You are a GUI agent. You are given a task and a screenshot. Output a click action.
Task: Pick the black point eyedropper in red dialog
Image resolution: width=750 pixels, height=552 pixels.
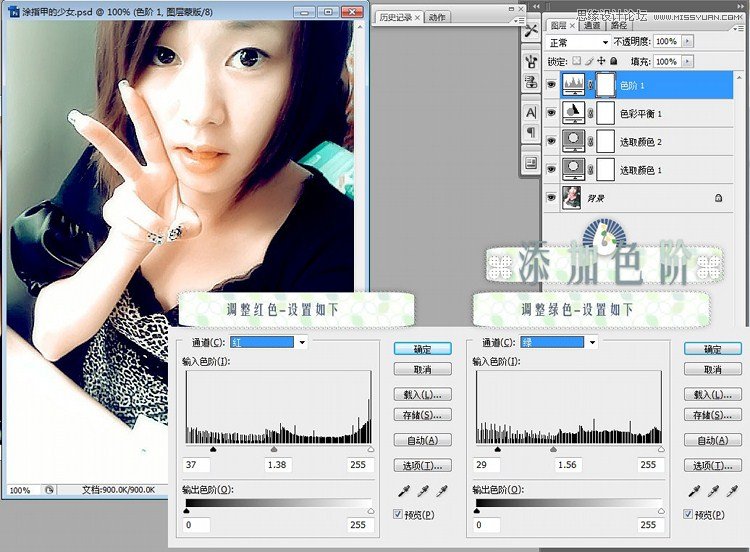coord(404,491)
